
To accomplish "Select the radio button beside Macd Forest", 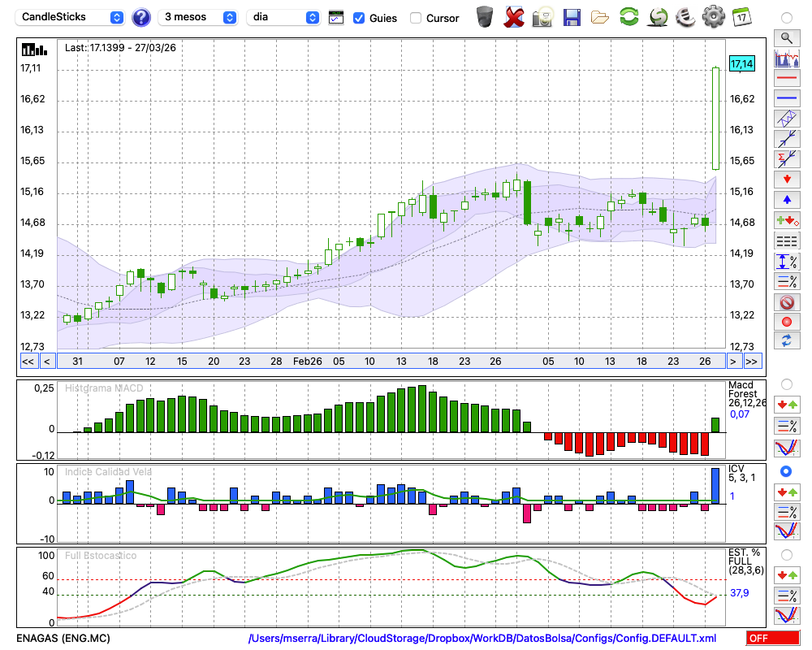I will (x=786, y=383).
